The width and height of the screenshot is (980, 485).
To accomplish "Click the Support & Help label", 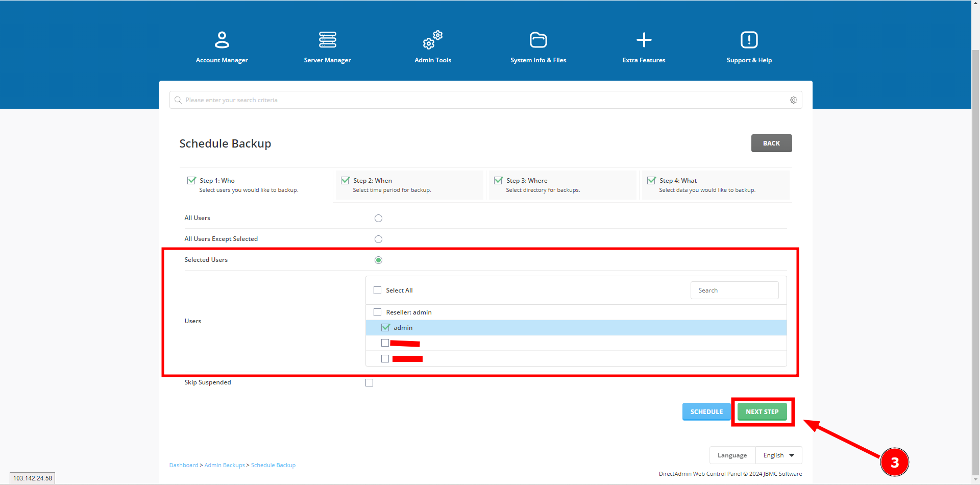I will (x=749, y=60).
